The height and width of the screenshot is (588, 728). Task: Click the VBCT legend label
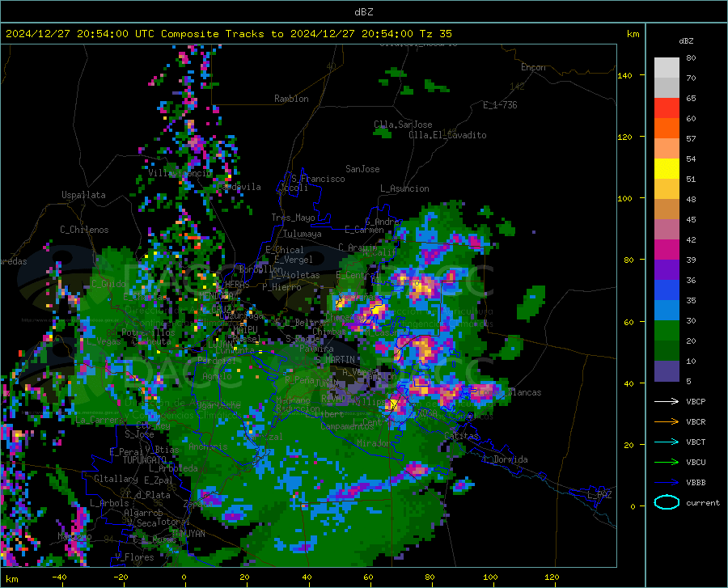(x=696, y=442)
